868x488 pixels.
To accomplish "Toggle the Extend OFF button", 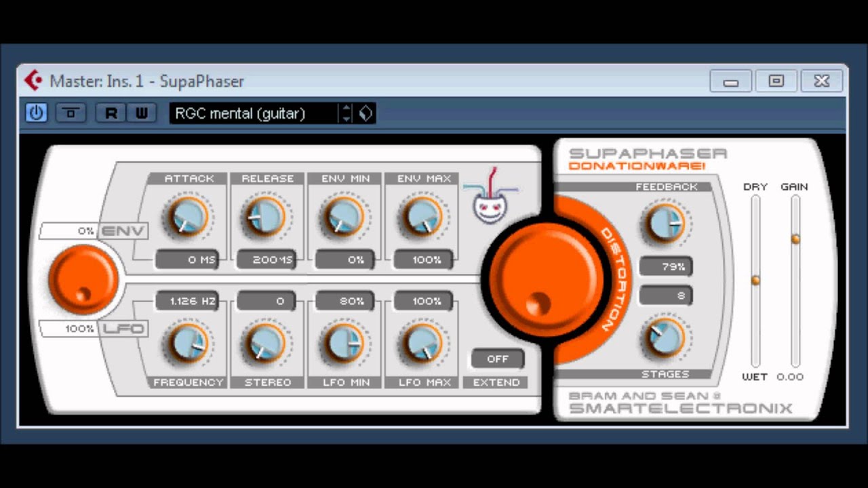I will point(498,359).
